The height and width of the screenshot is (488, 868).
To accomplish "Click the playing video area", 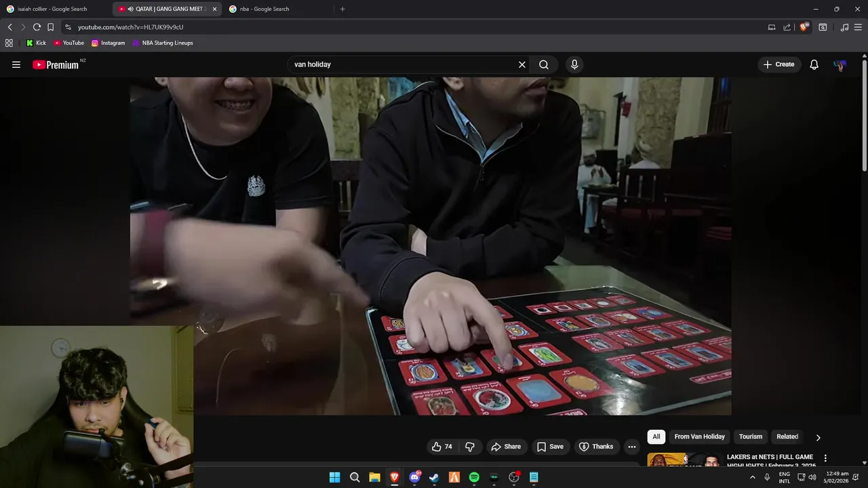I will pyautogui.click(x=431, y=246).
